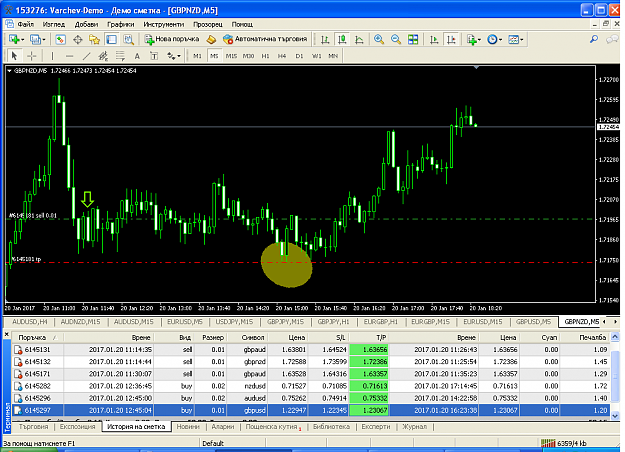
Task: Select the text label T tool
Action: 154,56
